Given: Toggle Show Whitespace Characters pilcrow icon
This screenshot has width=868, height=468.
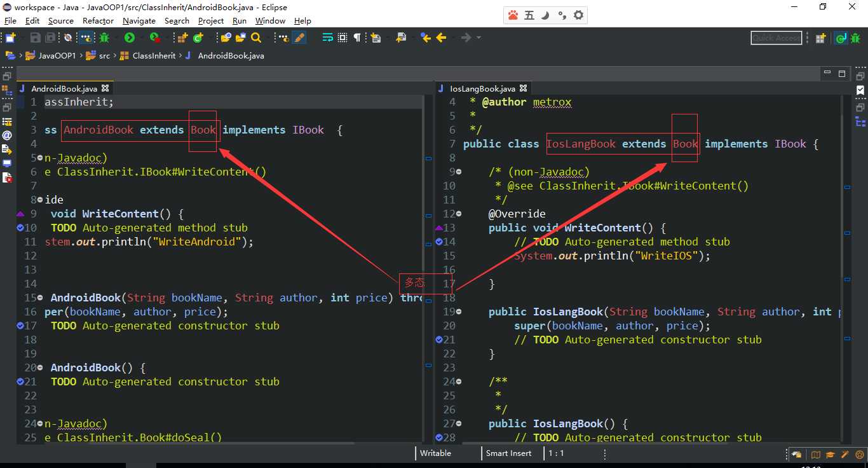Looking at the screenshot, I should point(357,38).
